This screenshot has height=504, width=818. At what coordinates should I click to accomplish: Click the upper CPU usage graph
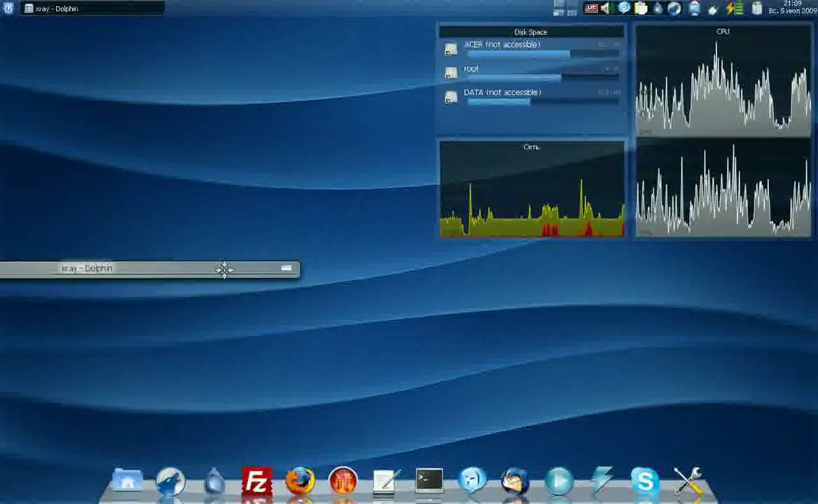pos(723,83)
